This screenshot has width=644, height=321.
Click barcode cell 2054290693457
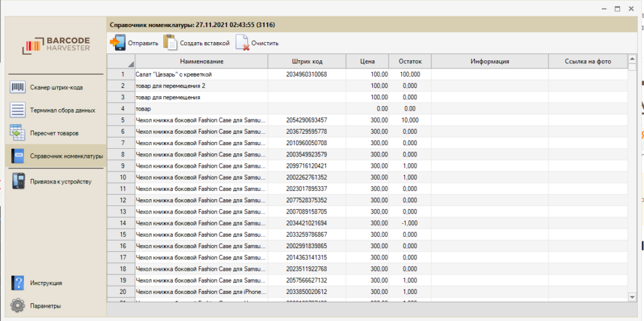coord(306,120)
